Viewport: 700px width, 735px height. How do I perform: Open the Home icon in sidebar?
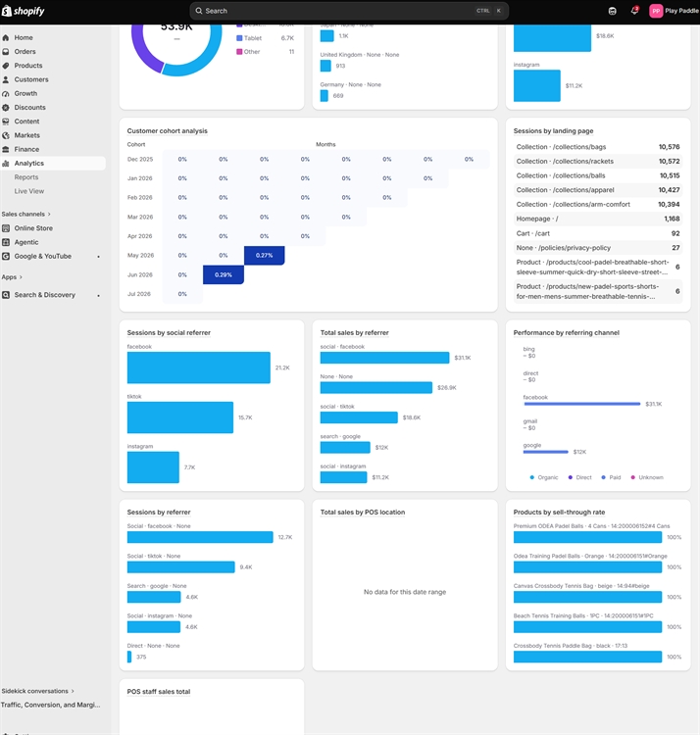point(6,37)
